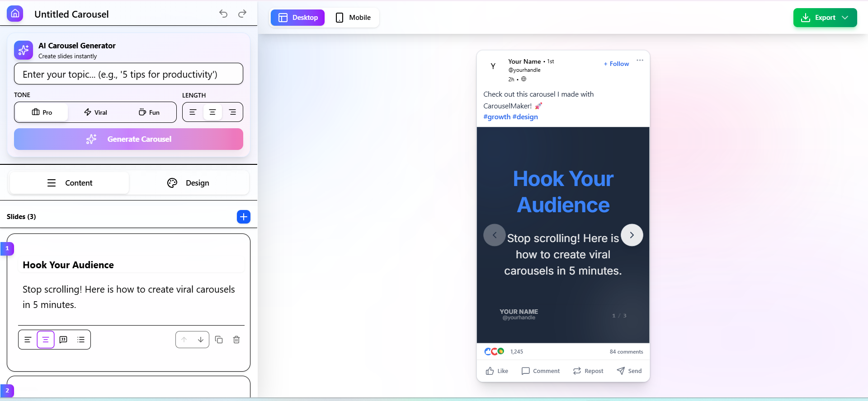Click Send on the preview post
This screenshot has width=868, height=401.
pyautogui.click(x=629, y=371)
